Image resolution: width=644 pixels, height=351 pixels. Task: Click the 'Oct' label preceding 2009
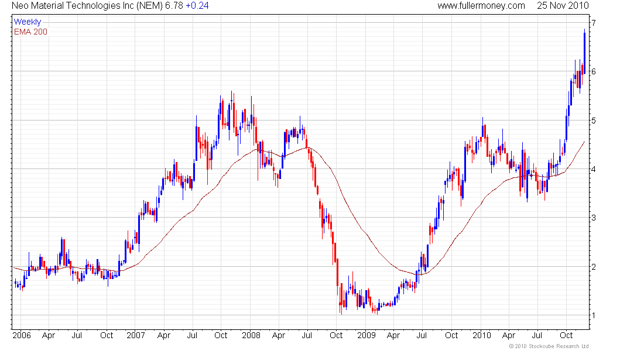tap(336, 335)
